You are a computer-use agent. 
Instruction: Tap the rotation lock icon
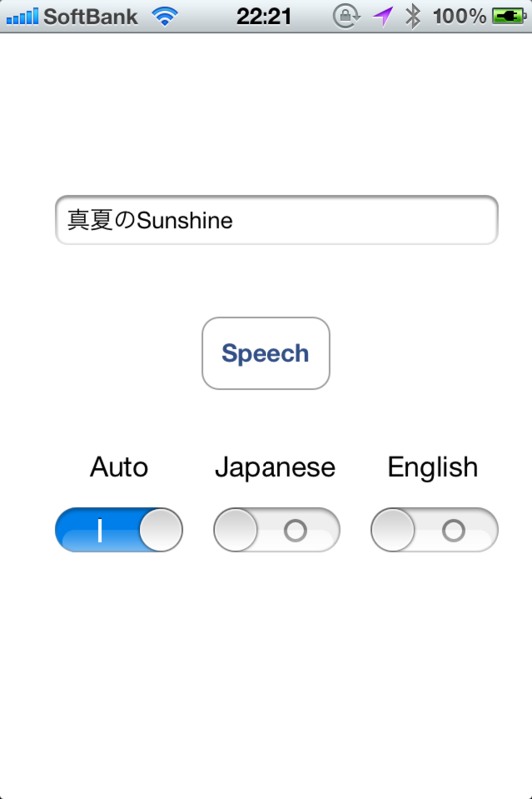[346, 16]
